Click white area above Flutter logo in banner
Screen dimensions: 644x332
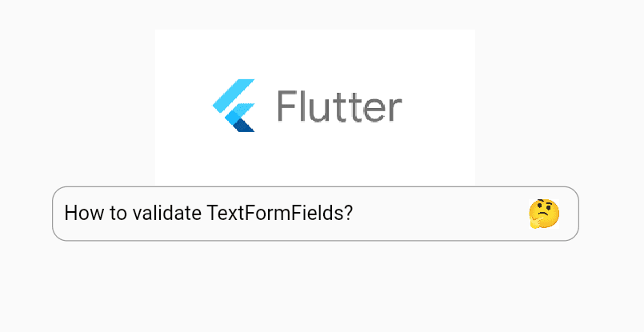(x=314, y=52)
